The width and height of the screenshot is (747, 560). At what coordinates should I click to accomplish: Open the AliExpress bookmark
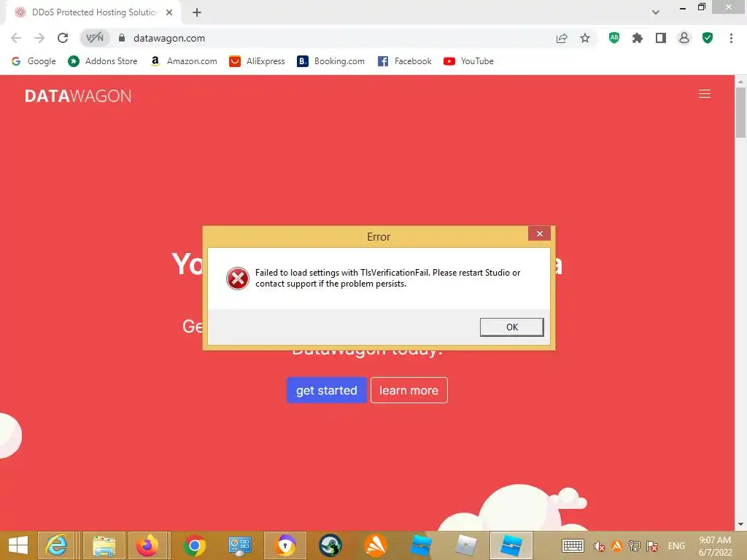(x=257, y=61)
